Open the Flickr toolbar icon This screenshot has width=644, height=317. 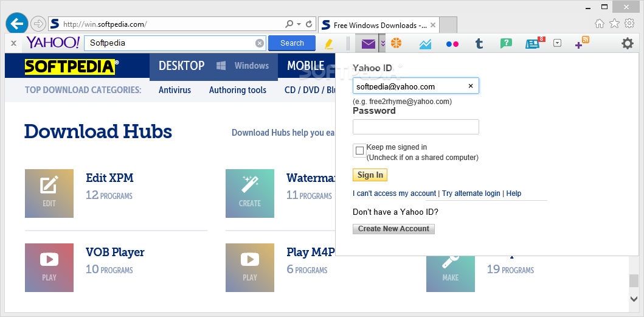tap(452, 44)
